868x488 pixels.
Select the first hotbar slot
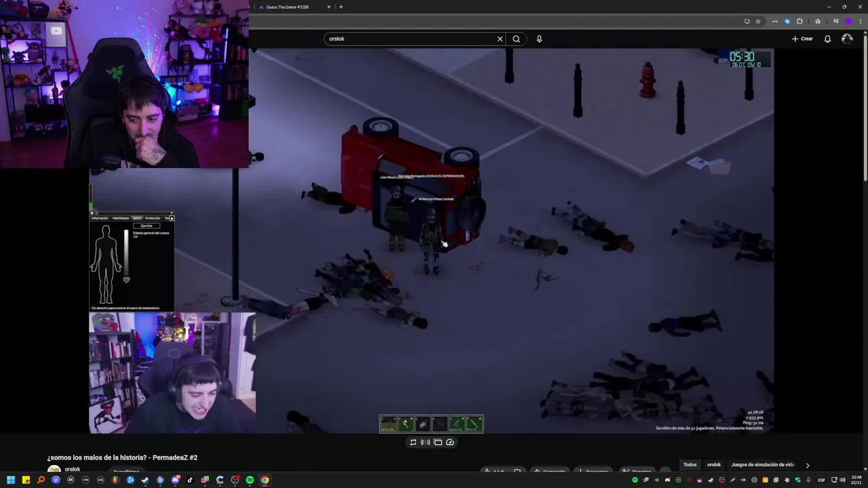(388, 424)
